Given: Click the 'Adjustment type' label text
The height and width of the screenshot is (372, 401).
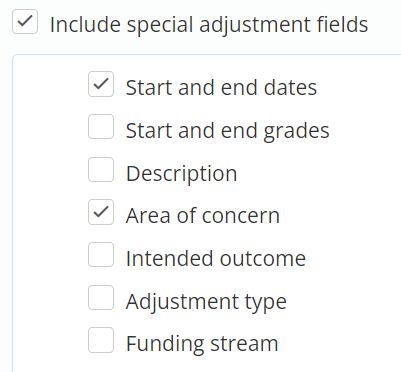Looking at the screenshot, I should [206, 302].
